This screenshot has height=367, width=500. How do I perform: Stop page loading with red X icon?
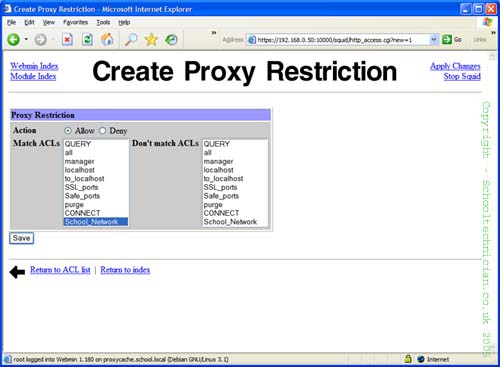click(x=67, y=40)
